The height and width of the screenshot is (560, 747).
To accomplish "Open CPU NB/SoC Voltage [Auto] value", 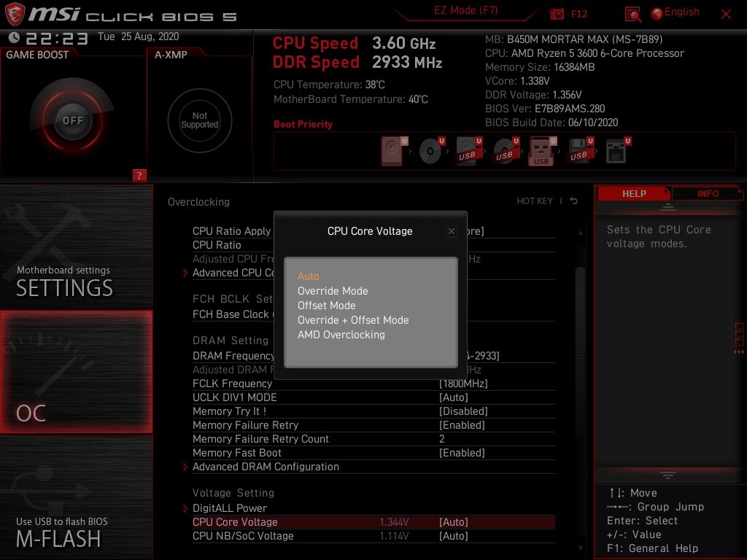I will [454, 536].
